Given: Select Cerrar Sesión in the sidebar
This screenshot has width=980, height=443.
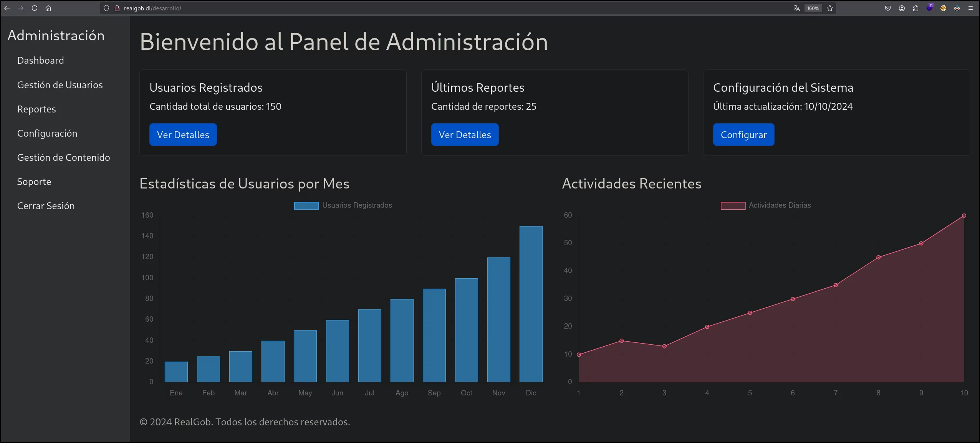Looking at the screenshot, I should coord(46,206).
